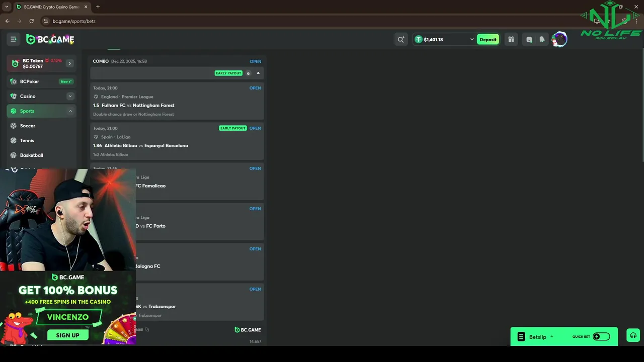Click Fulham FC vs Nottingham Forest match
This screenshot has height=362, width=644.
click(x=138, y=105)
